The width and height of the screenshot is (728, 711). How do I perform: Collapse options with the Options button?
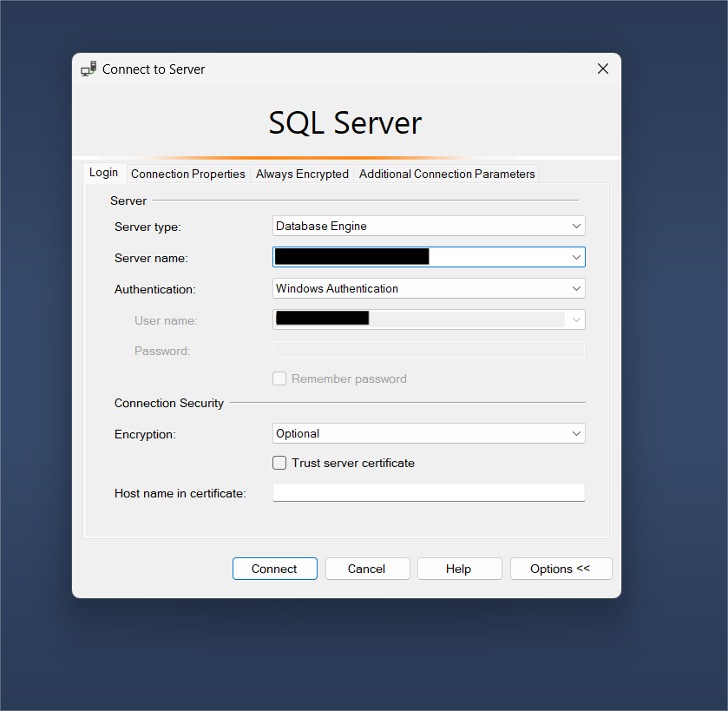pos(561,569)
